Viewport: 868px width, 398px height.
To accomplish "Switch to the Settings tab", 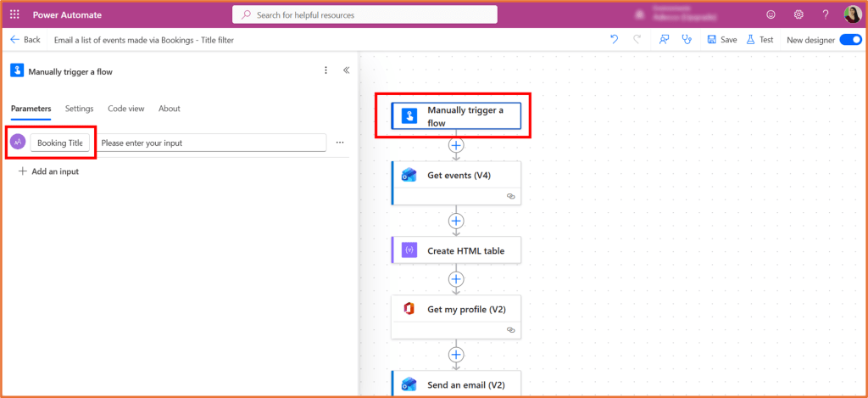I will click(79, 109).
